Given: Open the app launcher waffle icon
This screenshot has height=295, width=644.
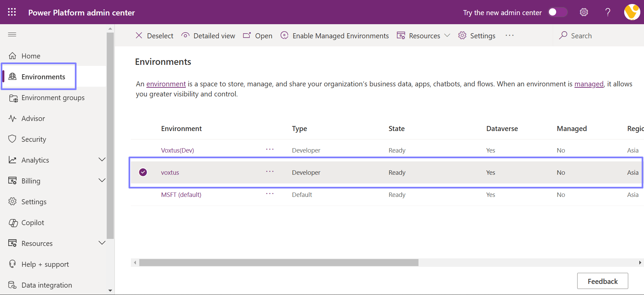Looking at the screenshot, I should [x=12, y=12].
